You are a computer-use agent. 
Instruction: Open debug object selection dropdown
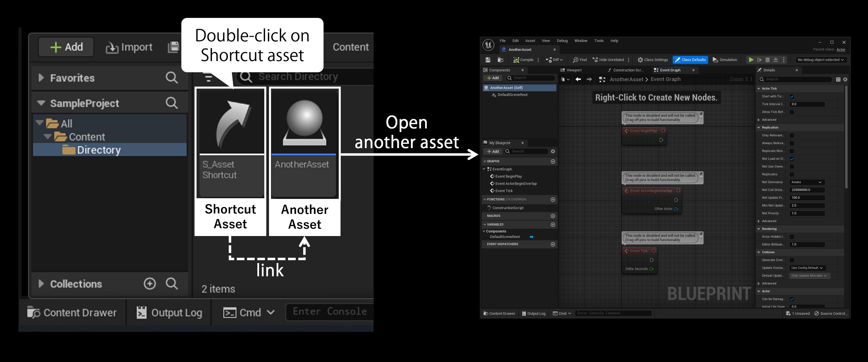(821, 60)
